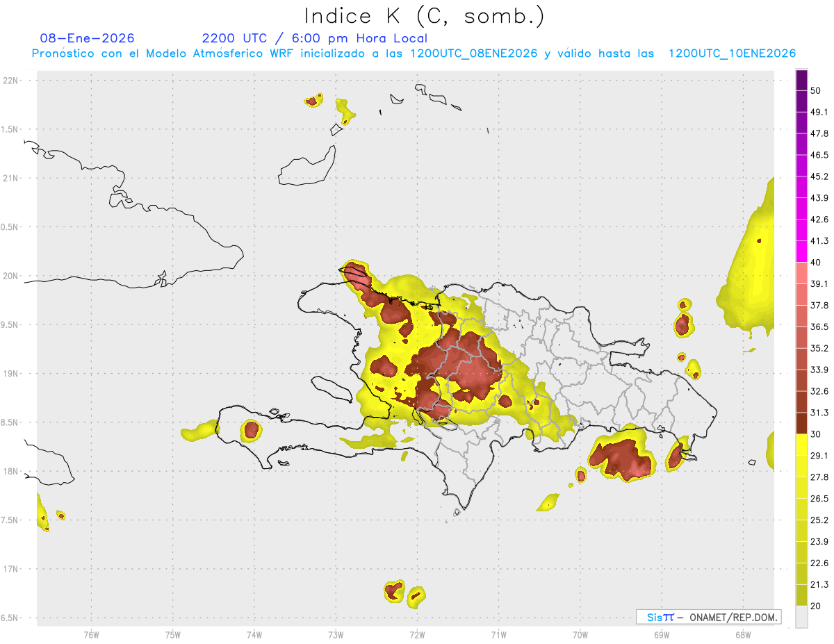Screen dimensions: 834x644
Task: Click the longitude label "76W"
Action: coord(91,634)
